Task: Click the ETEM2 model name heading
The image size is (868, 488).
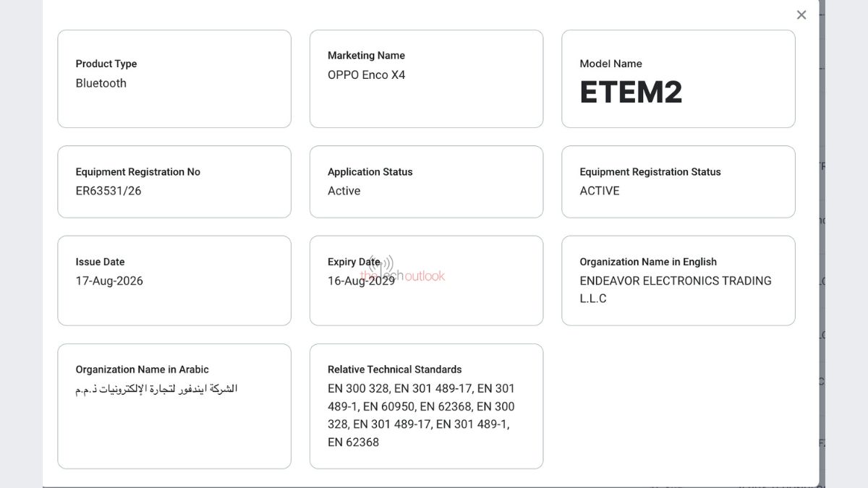Action: pyautogui.click(x=631, y=93)
